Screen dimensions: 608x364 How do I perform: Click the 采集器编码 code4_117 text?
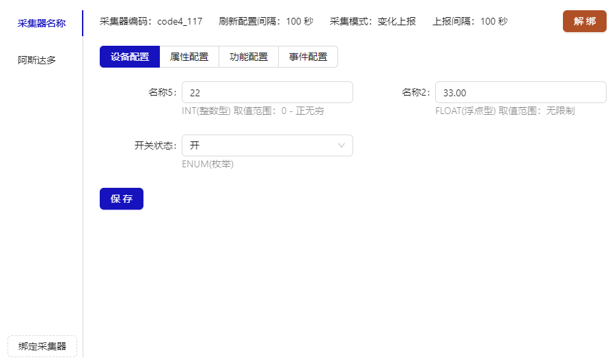click(x=151, y=21)
